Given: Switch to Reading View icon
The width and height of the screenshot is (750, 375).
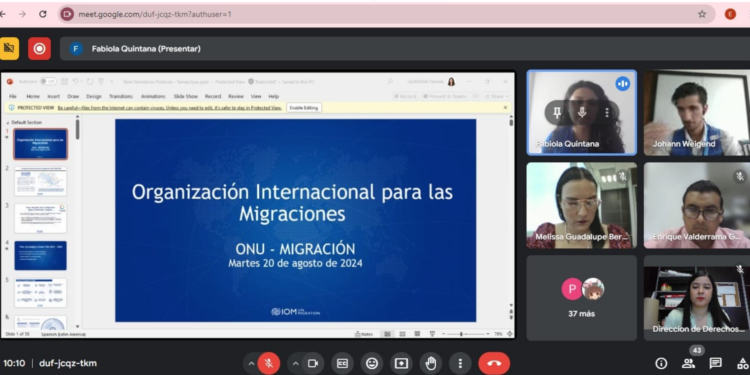Looking at the screenshot, I should coord(417,334).
